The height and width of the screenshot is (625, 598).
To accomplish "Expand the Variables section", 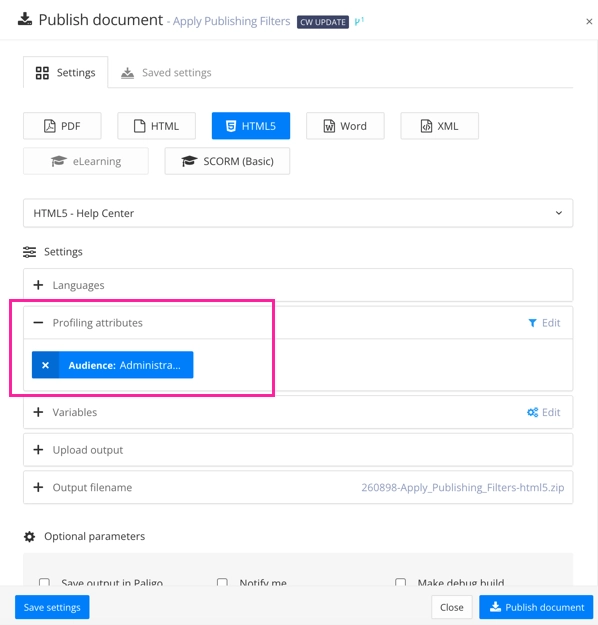I will click(38, 412).
